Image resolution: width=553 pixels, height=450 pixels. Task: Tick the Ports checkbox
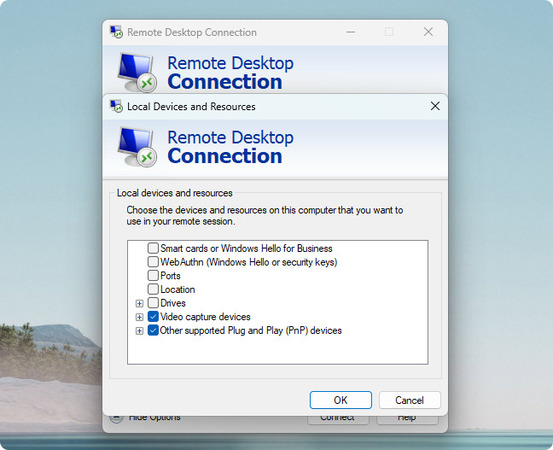coord(153,275)
